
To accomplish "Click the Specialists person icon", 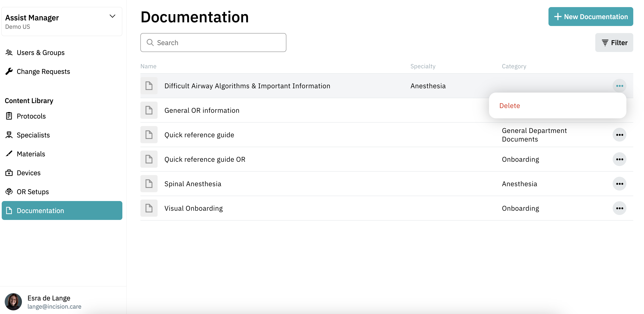I will coord(9,135).
